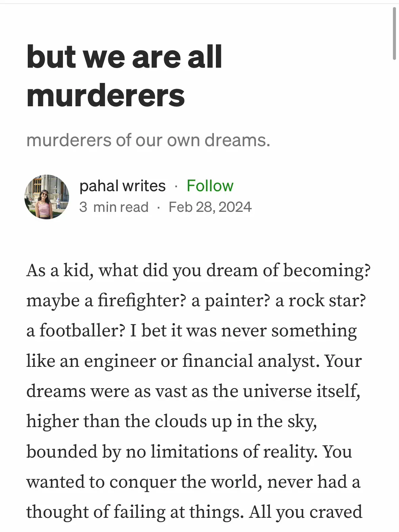The height and width of the screenshot is (532, 399).
Task: Click the article title heading
Action: [x=124, y=76]
